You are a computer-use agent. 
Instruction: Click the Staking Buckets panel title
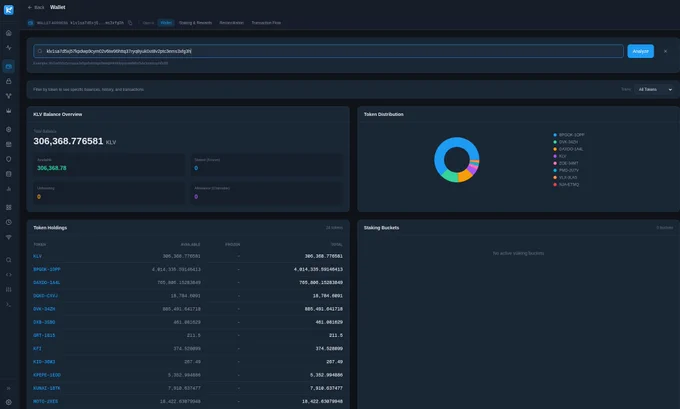coord(381,228)
